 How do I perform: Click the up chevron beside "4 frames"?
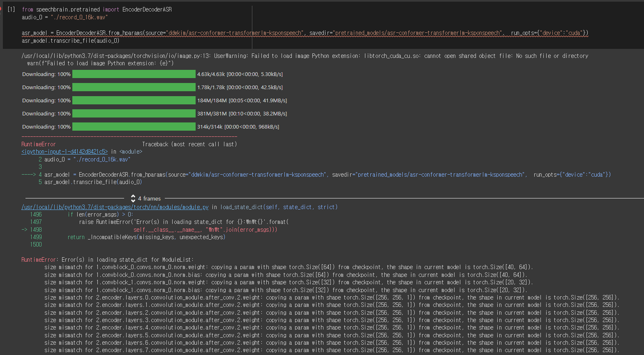[x=133, y=196]
